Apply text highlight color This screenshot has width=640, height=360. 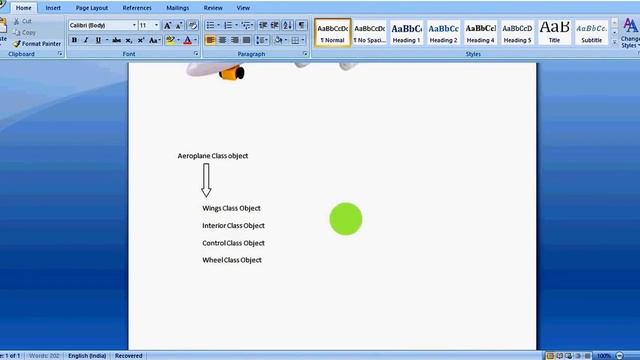pos(171,40)
